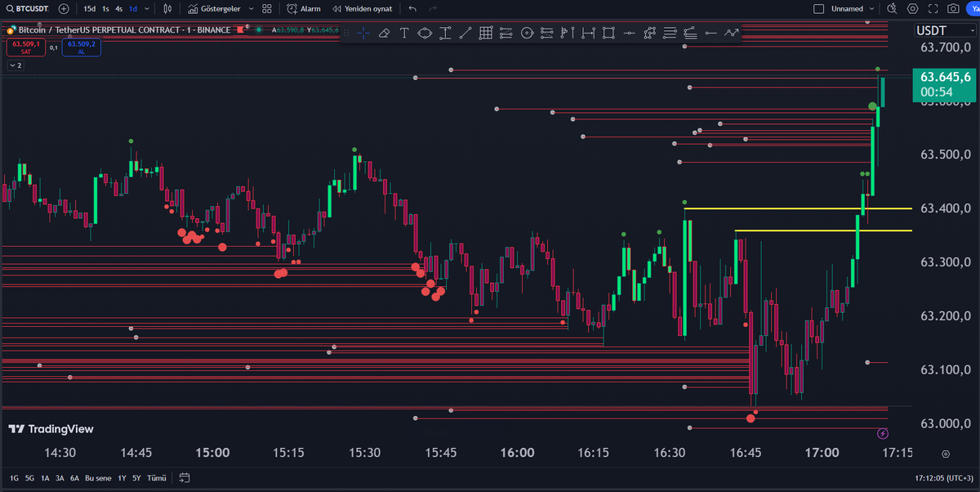The height and width of the screenshot is (492, 980).
Task: Select the Eraser drawing tool
Action: point(384,33)
